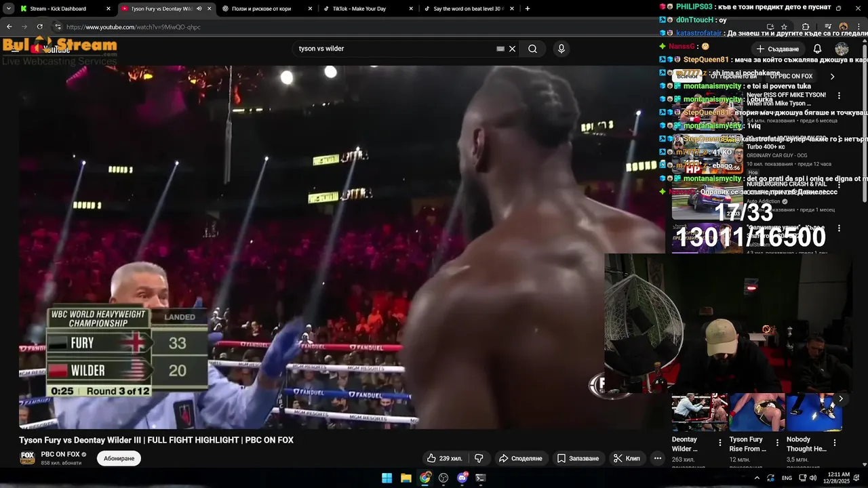Open Chrome three-dot menu
This screenshot has height=488, width=868.
[859, 27]
